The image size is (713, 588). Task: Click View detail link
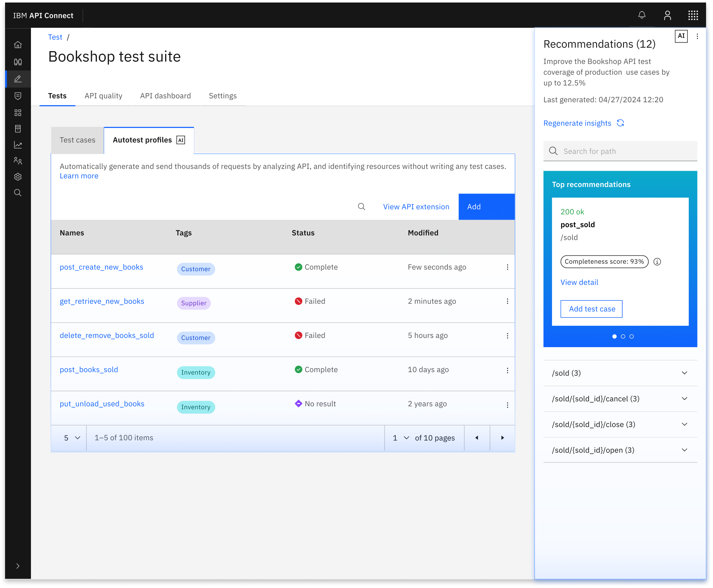tap(579, 282)
